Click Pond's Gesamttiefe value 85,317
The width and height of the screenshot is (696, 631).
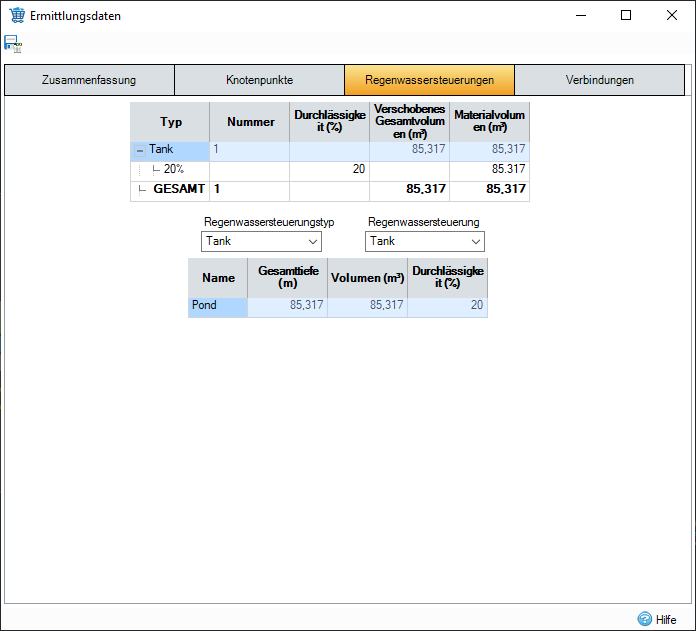(288, 308)
